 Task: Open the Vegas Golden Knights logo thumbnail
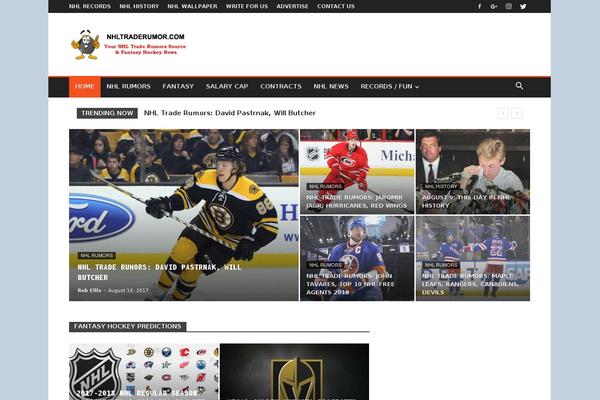(294, 372)
